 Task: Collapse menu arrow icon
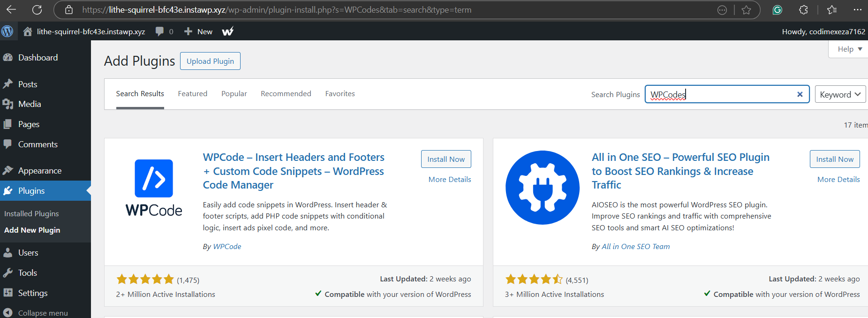[8, 313]
